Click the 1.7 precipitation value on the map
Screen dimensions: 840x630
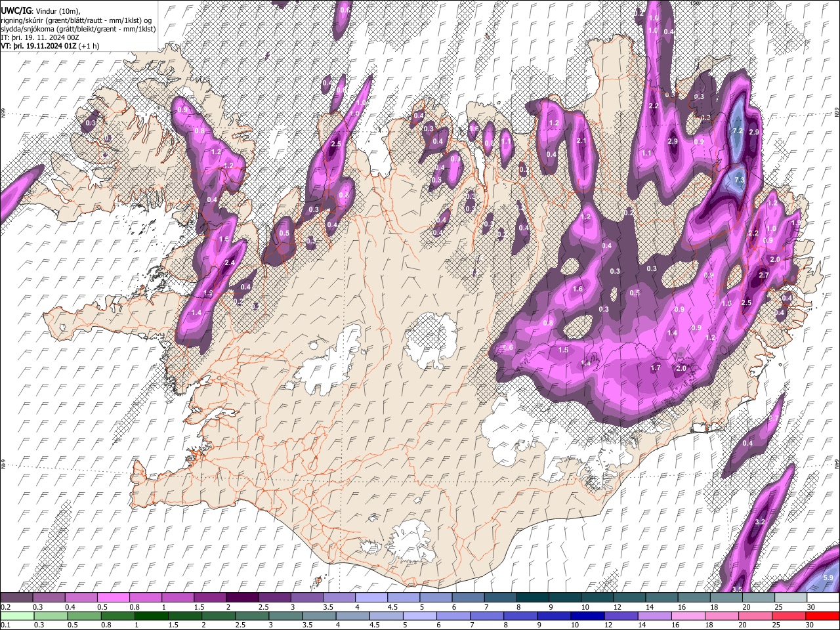(x=656, y=368)
